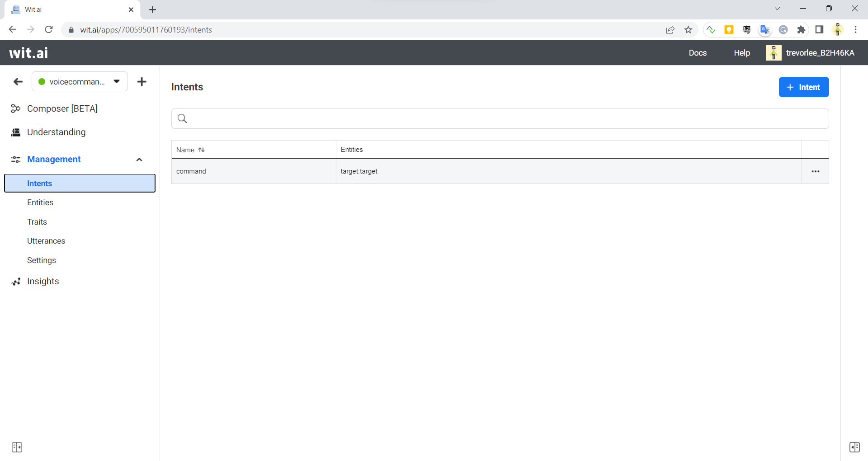Toggle the right side panel icon

854,447
